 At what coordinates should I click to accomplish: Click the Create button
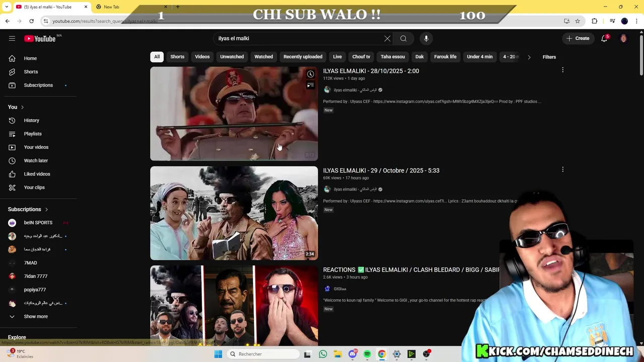click(578, 38)
